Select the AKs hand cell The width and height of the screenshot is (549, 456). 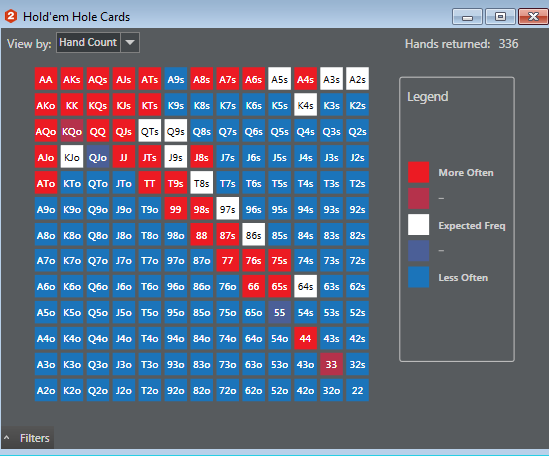(72, 79)
